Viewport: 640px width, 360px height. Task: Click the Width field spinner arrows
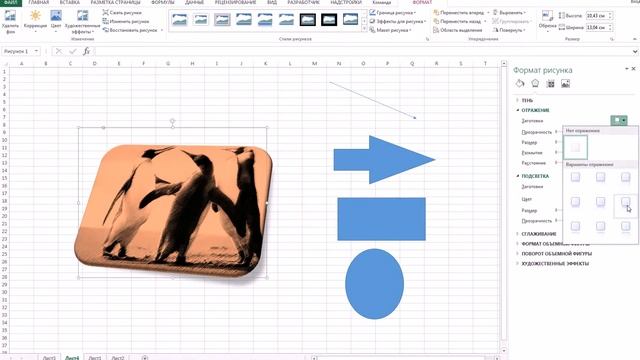(x=610, y=27)
